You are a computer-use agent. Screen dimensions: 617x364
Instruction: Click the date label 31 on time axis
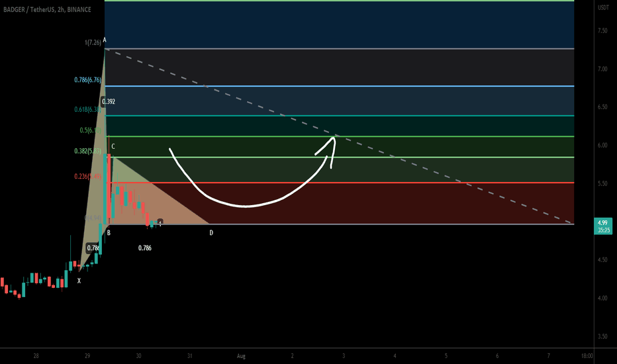[189, 356]
